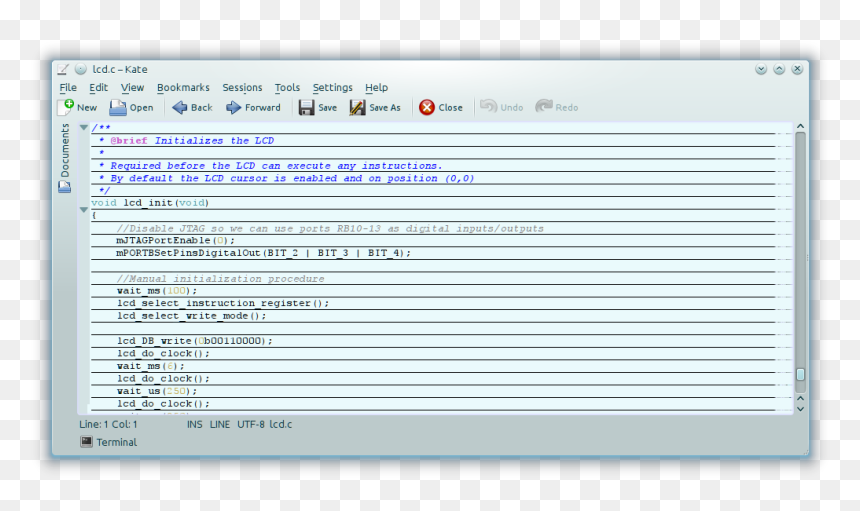Open the File menu
The width and height of the screenshot is (860, 511).
(x=68, y=88)
